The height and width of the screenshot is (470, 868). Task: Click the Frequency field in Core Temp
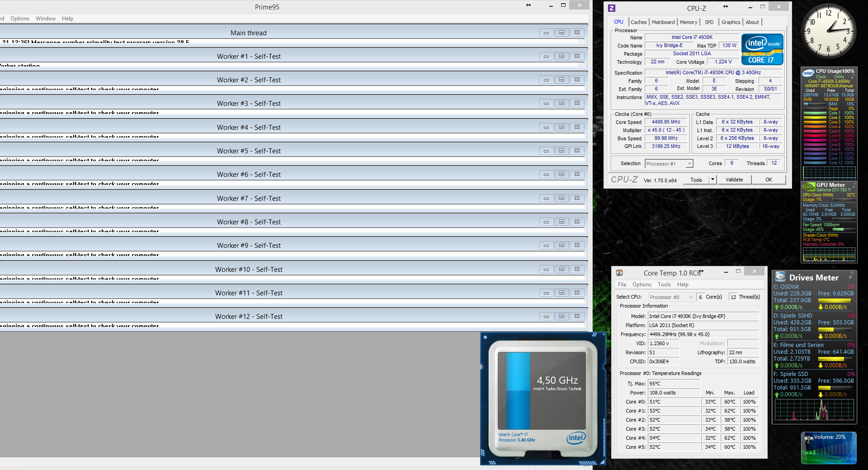coord(703,334)
